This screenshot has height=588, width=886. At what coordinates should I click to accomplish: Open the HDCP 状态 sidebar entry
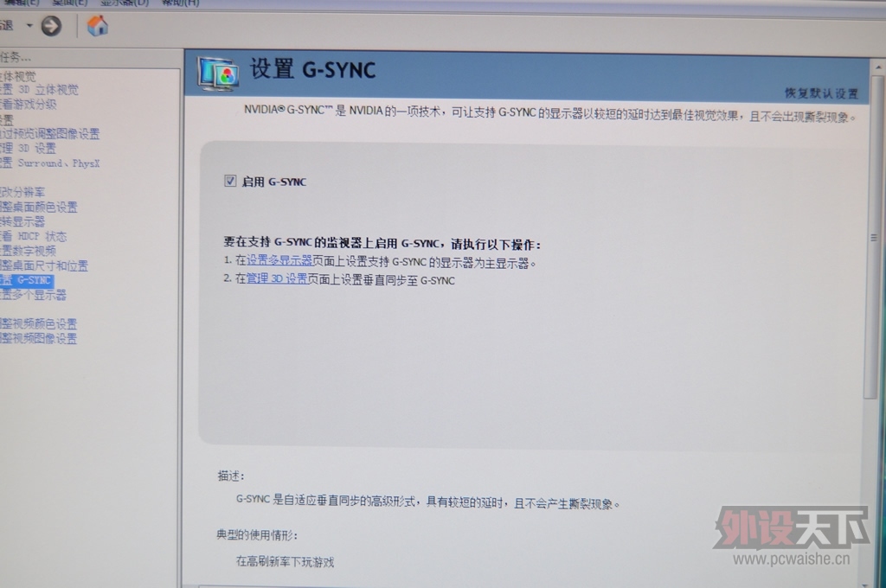34,237
